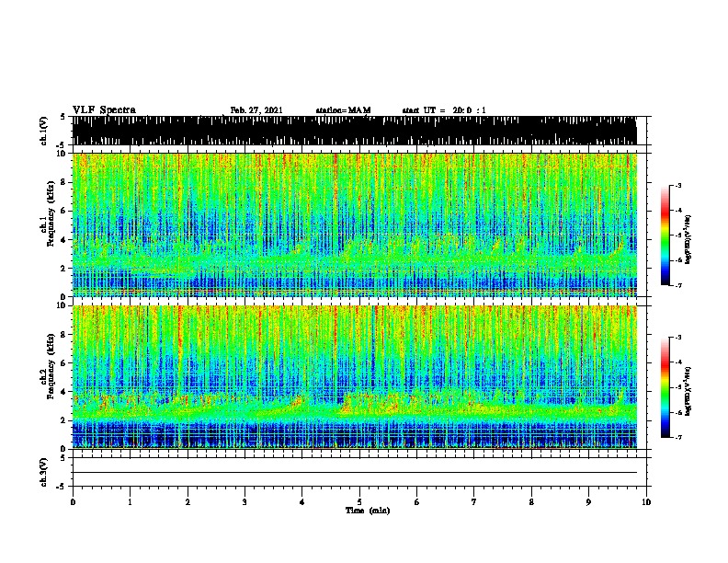The height and width of the screenshot is (563, 728).
Task: Click the time axis tick label "8"
Action: [531, 502]
